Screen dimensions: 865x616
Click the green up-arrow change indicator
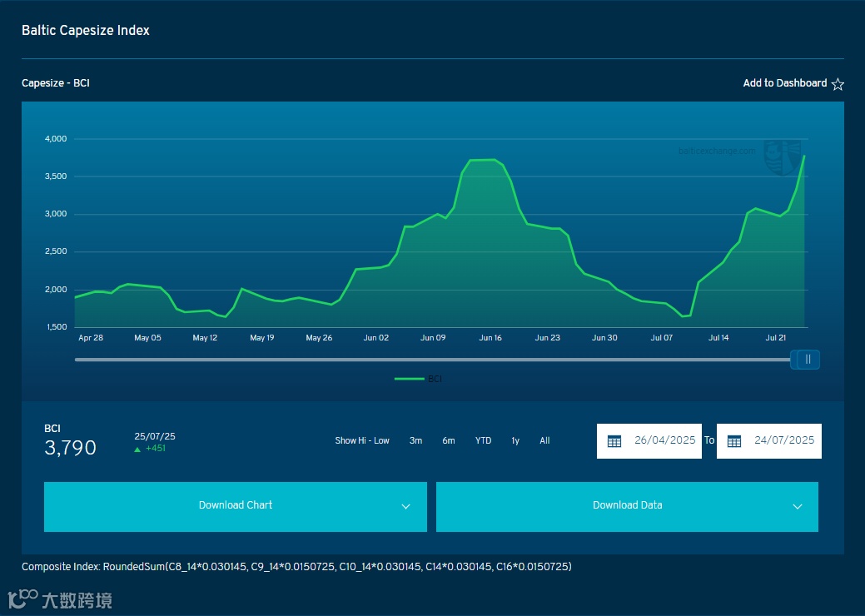point(137,449)
